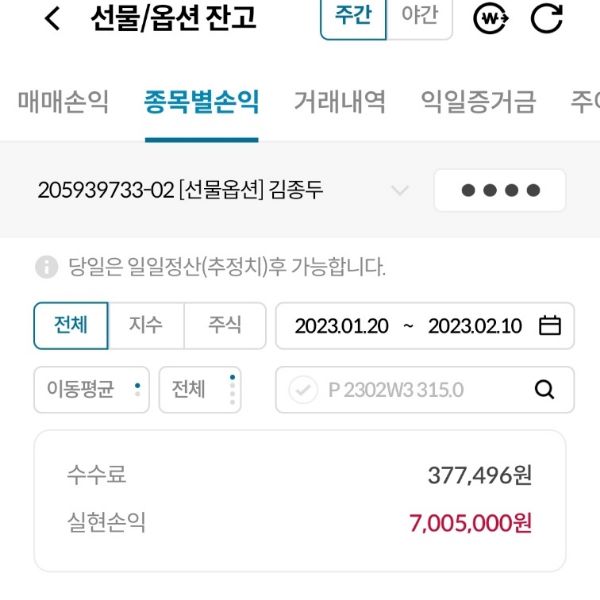Tap the refresh icon
This screenshot has width=600, height=600.
[546, 18]
